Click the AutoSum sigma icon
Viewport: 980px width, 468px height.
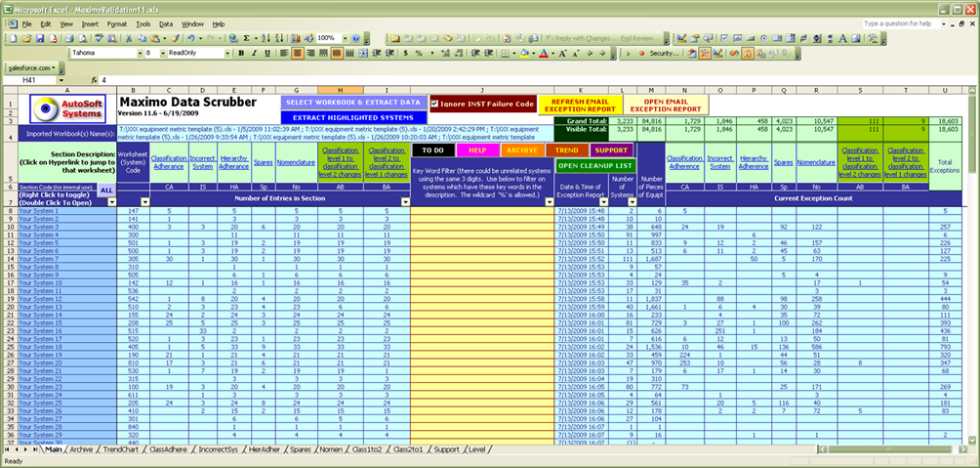(x=246, y=38)
